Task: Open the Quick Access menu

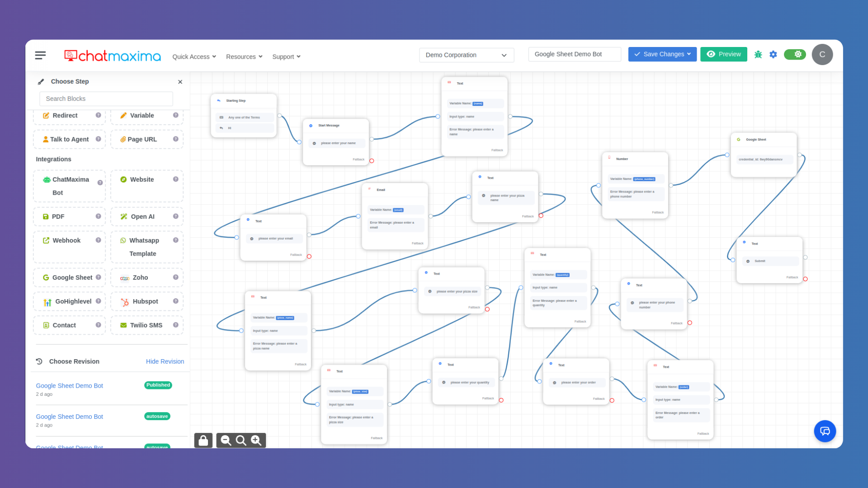Action: pos(193,56)
